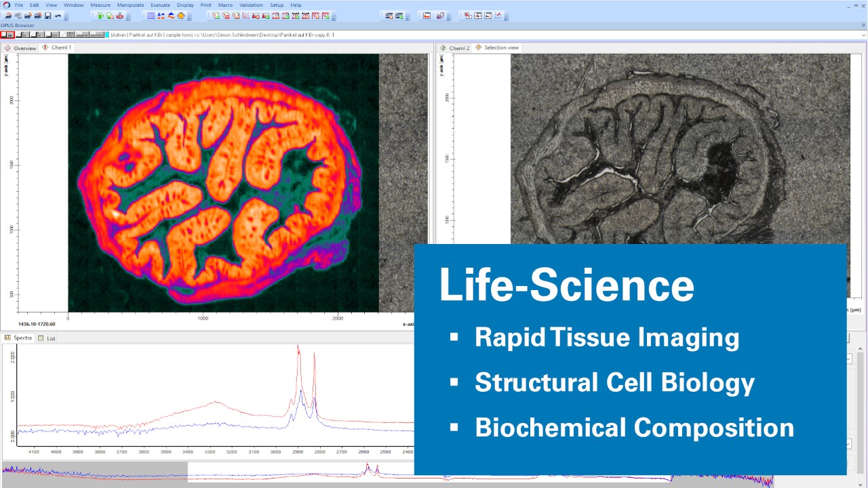Viewport: 868px width, 488px height.
Task: Click the blue arrows icon next to grid table icon
Action: tap(161, 16)
